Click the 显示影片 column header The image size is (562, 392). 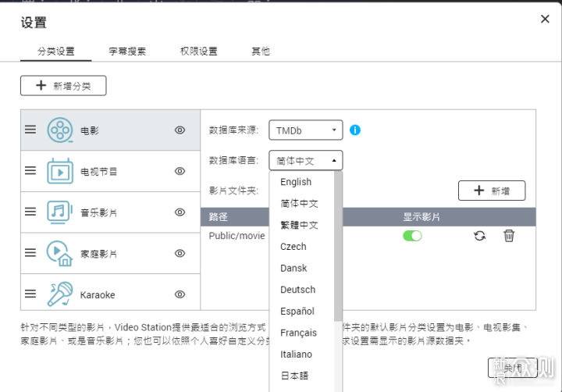click(421, 216)
